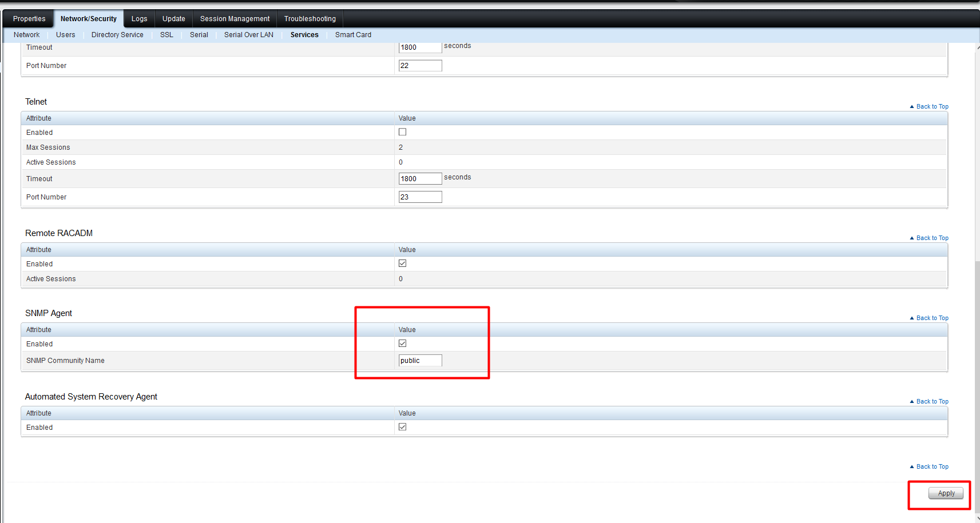The width and height of the screenshot is (980, 523).
Task: Select the Network/Security tab
Action: click(89, 19)
